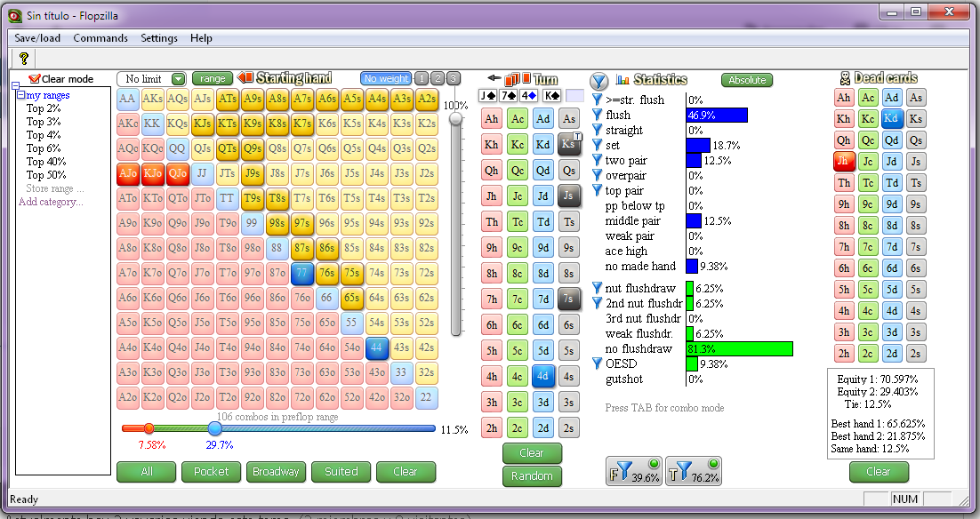Viewport: 980px width, 519px height.
Task: Select Top 2% in my ranges
Action: [x=43, y=108]
